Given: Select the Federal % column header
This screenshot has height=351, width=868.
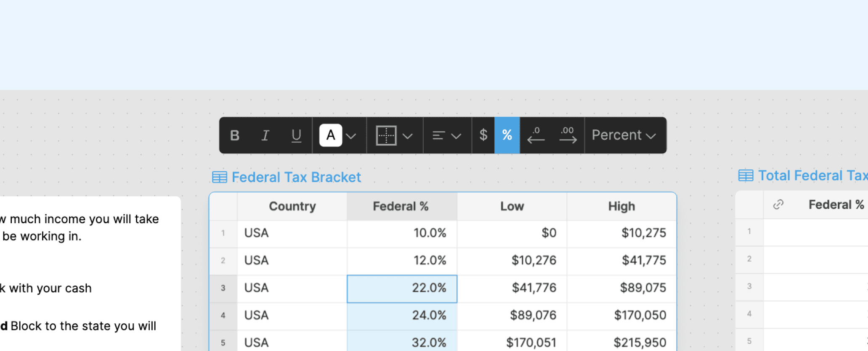Looking at the screenshot, I should pyautogui.click(x=402, y=206).
